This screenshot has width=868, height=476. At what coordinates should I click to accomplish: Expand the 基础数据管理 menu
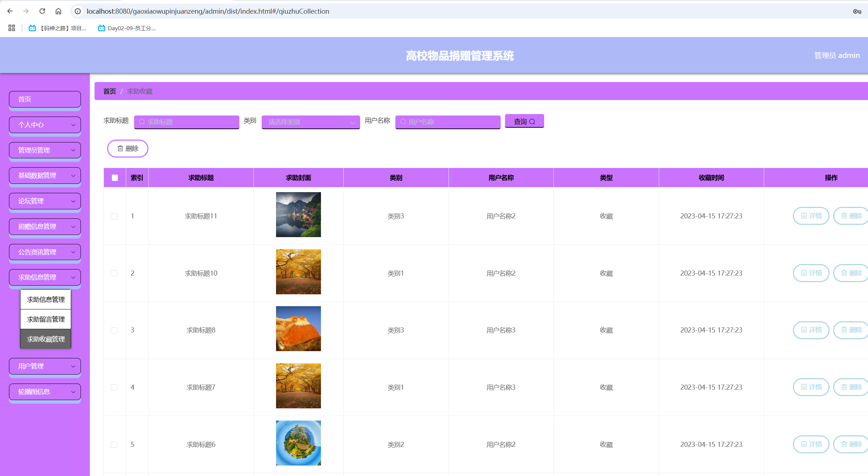45,175
